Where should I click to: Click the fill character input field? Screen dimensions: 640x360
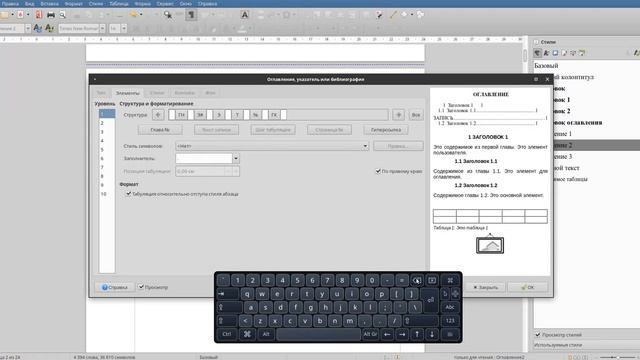point(204,158)
